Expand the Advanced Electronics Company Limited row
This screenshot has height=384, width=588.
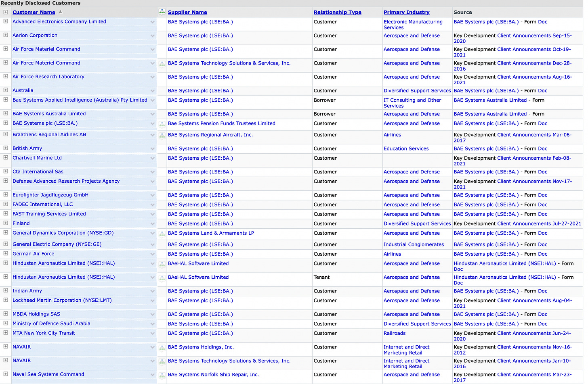tap(6, 21)
